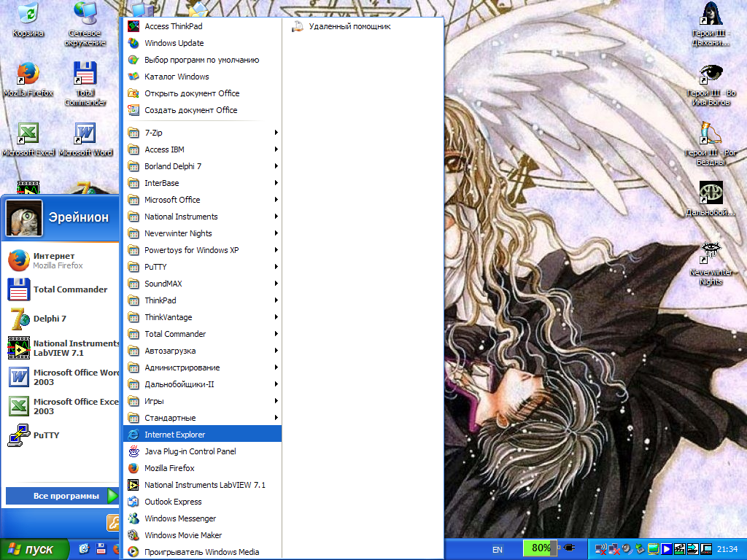The image size is (747, 560).
Task: Open the Корзина recycle bin icon
Action: pyautogui.click(x=28, y=15)
